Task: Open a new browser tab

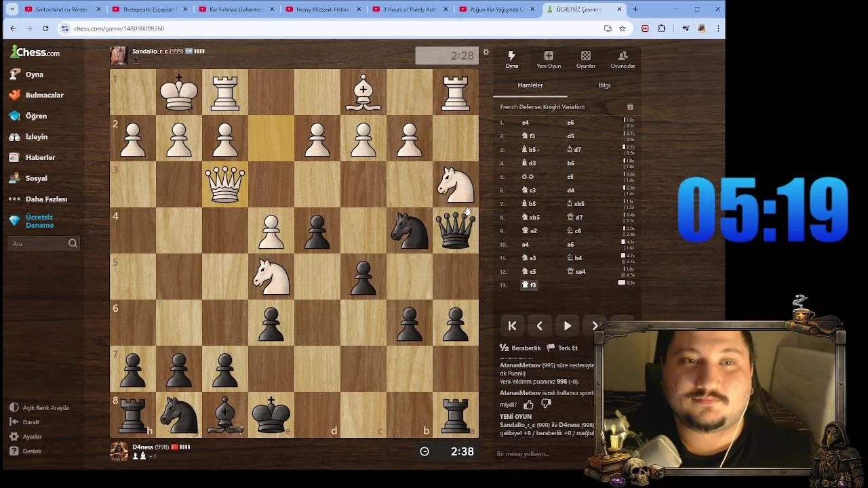Action: 635,9
